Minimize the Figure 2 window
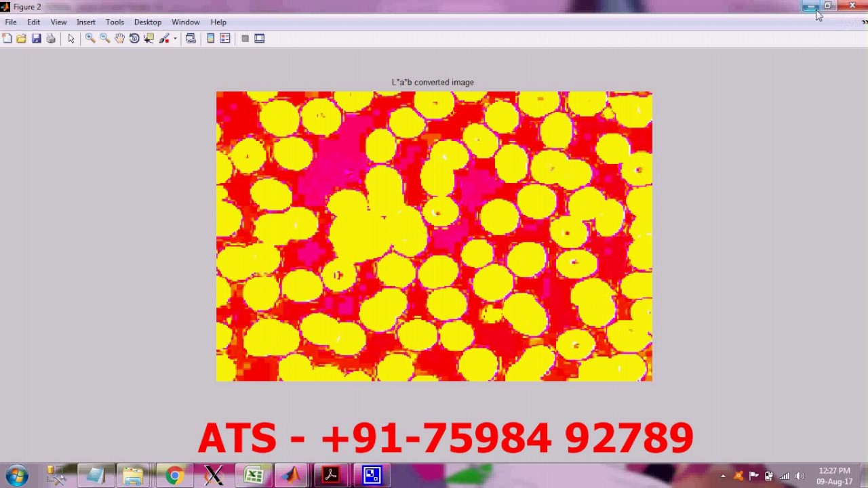Viewport: 868px width, 488px height. 810,6
